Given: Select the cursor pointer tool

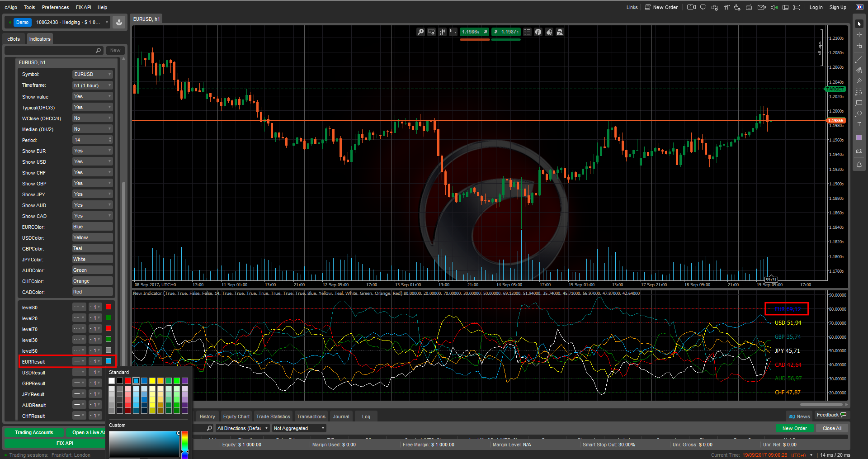Looking at the screenshot, I should point(859,24).
